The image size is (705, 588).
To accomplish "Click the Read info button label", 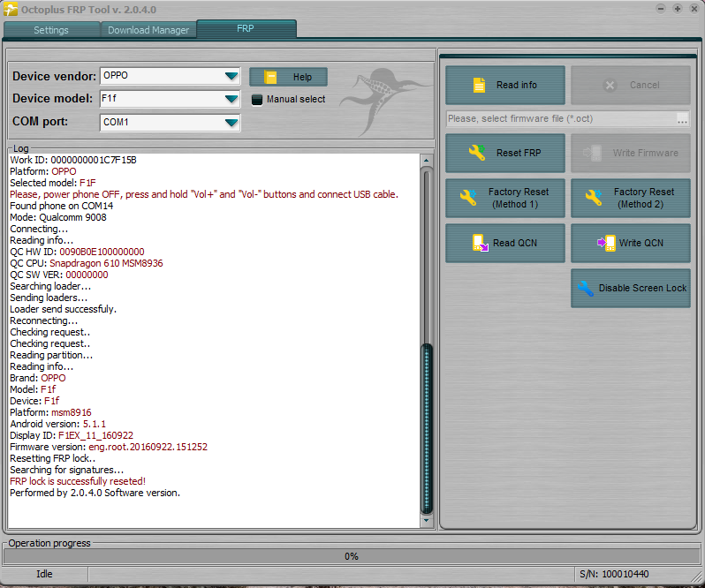I will click(517, 85).
